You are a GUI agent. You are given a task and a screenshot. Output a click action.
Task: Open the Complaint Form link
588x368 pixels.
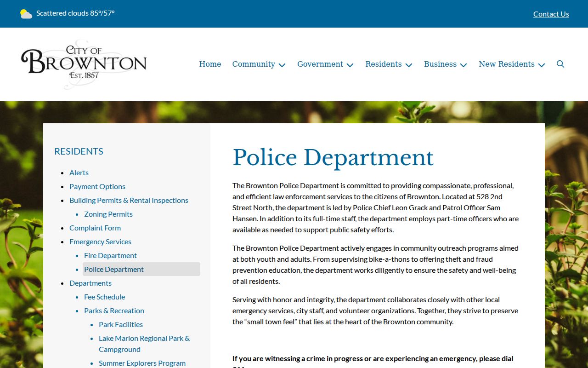pyautogui.click(x=95, y=228)
